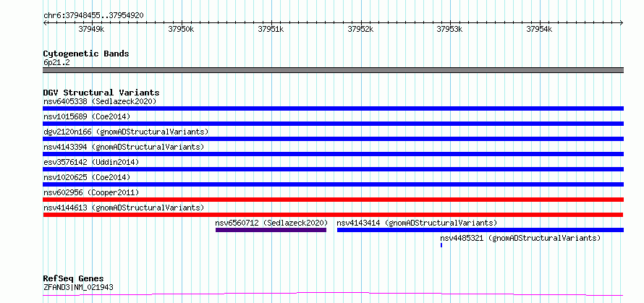Click the red bar under nsv602956

click(333, 200)
